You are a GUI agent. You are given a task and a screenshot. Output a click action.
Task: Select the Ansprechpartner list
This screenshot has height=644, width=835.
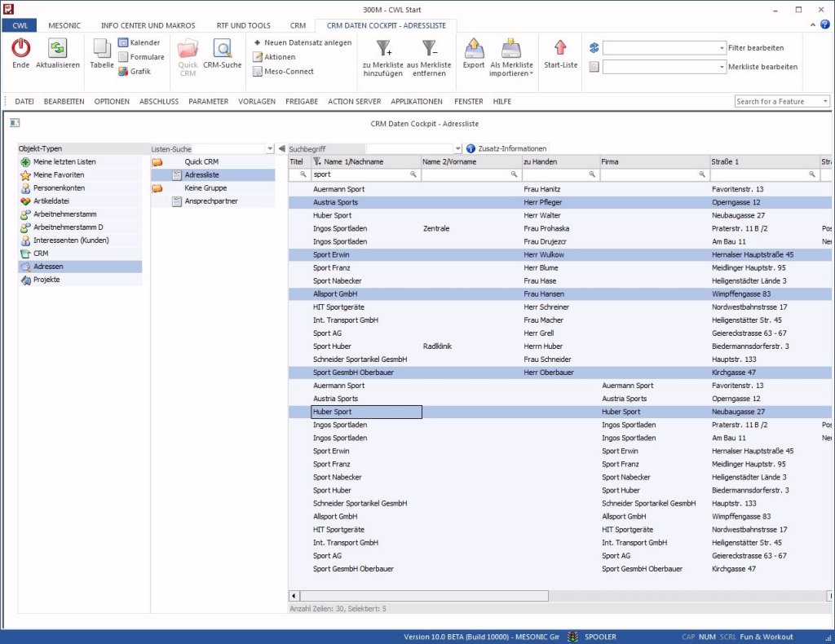pyautogui.click(x=211, y=201)
